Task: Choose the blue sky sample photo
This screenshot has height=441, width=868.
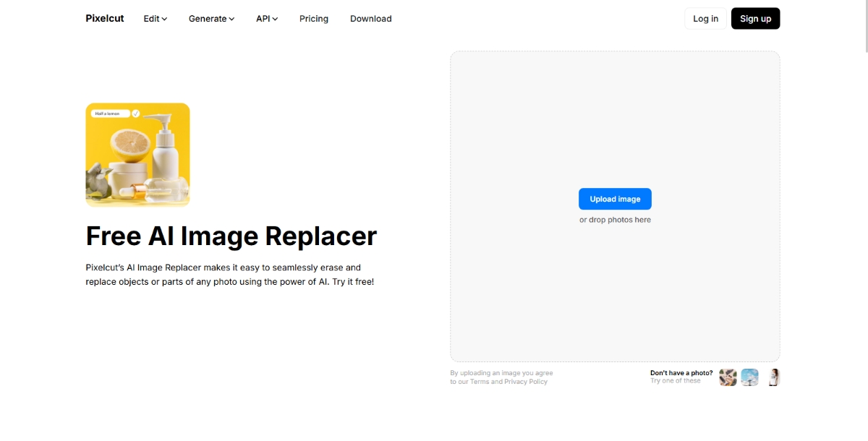Action: click(749, 377)
